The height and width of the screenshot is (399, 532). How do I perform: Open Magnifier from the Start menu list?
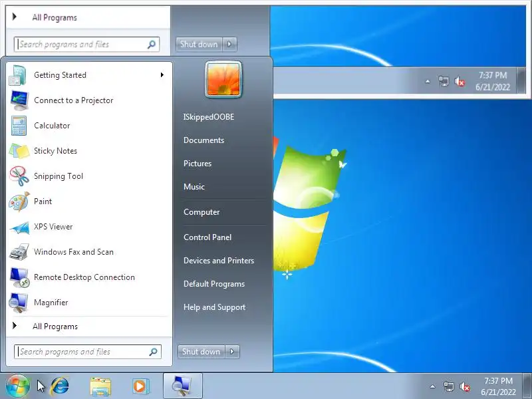pyautogui.click(x=89, y=303)
